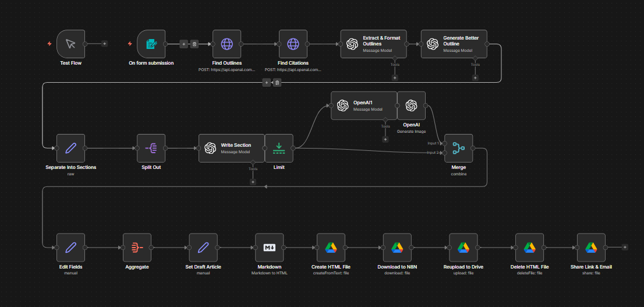Add tool to Generate Better Outline
The height and width of the screenshot is (307, 644).
pos(475,77)
